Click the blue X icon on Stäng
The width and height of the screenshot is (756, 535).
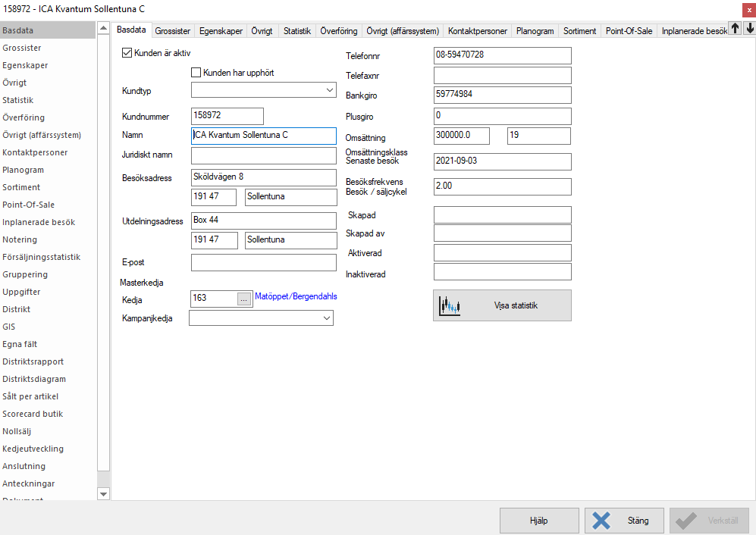601,521
